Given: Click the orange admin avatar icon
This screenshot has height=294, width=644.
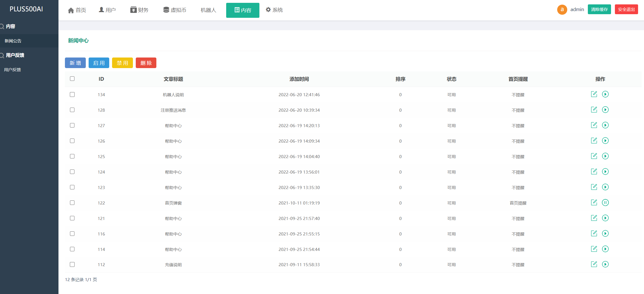Looking at the screenshot, I should coord(562,10).
